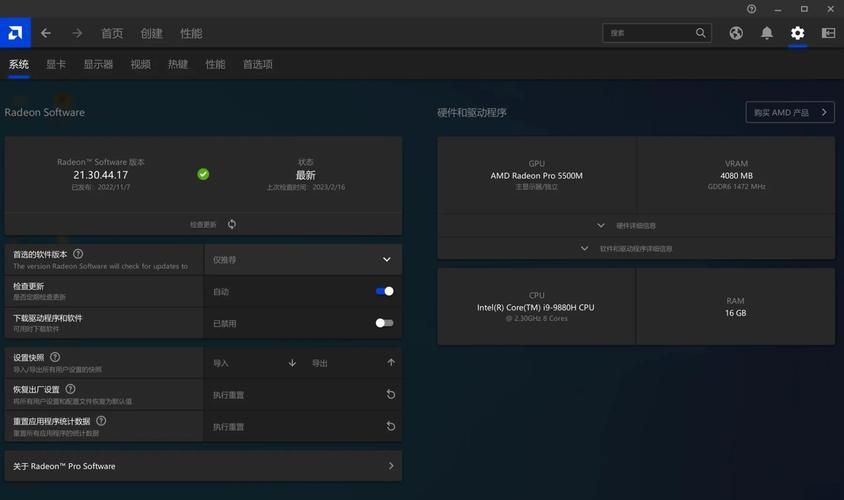The height and width of the screenshot is (500, 844).
Task: Click 导出 snapshot button
Action: point(320,363)
